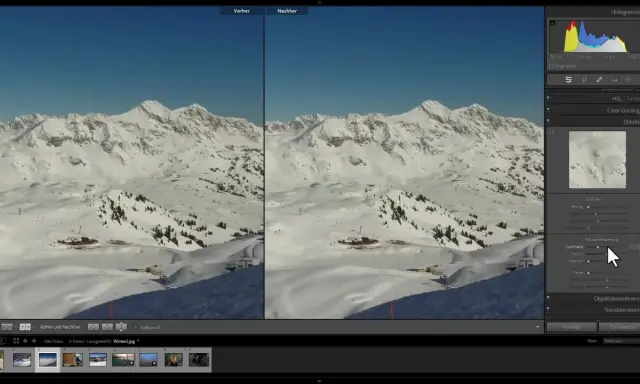The width and height of the screenshot is (640, 384).
Task: Select the Masking tool icon
Action: pos(629,80)
